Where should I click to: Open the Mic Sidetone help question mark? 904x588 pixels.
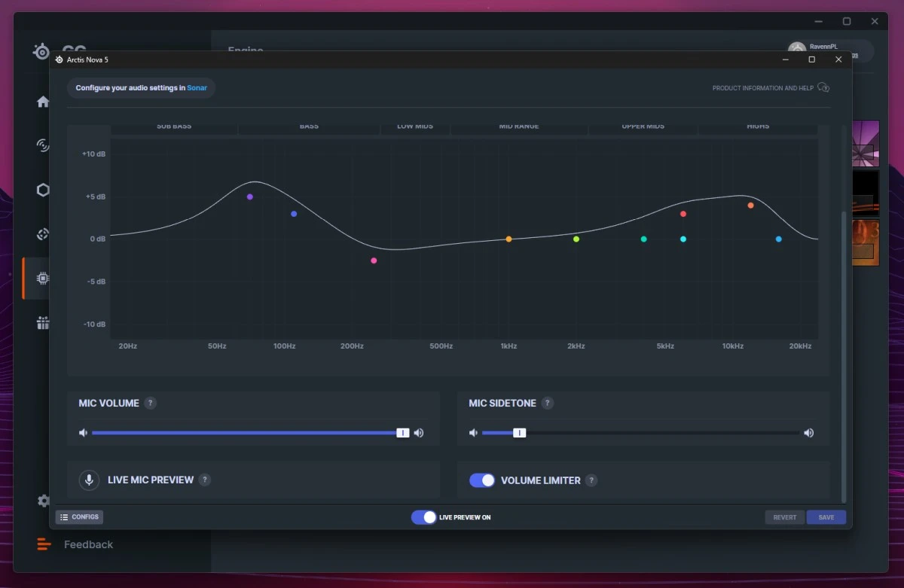coord(548,404)
